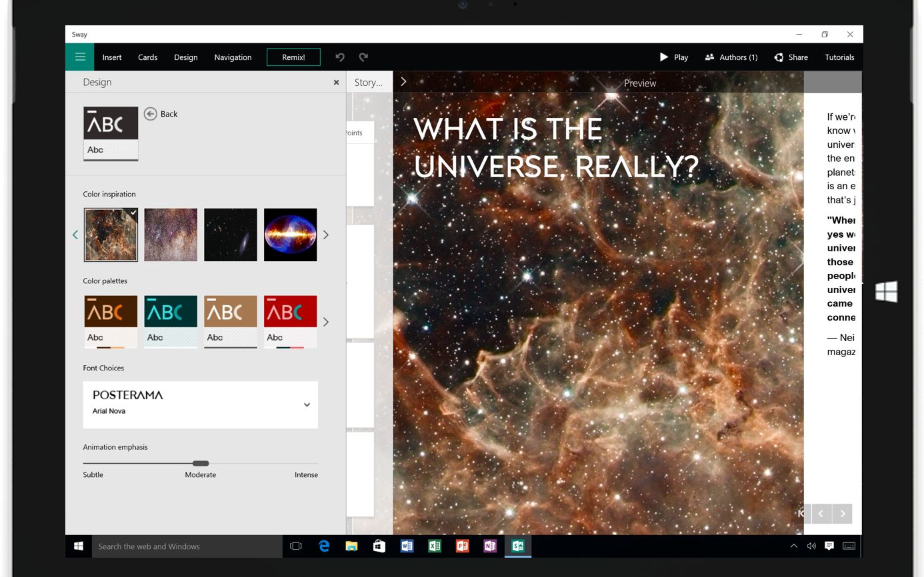
Task: Open the hamburger menu in Sway
Action: click(79, 57)
